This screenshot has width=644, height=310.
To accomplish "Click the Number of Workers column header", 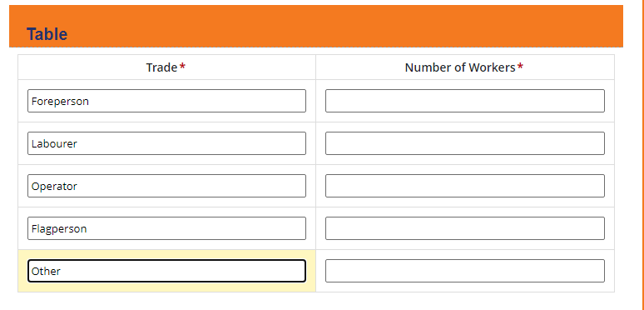I will (x=460, y=67).
